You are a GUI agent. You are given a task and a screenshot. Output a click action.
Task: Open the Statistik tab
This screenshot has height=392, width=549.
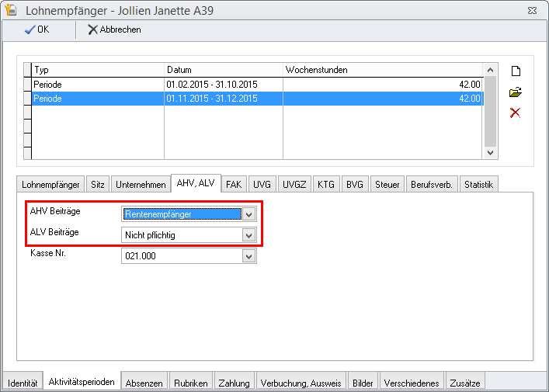479,185
